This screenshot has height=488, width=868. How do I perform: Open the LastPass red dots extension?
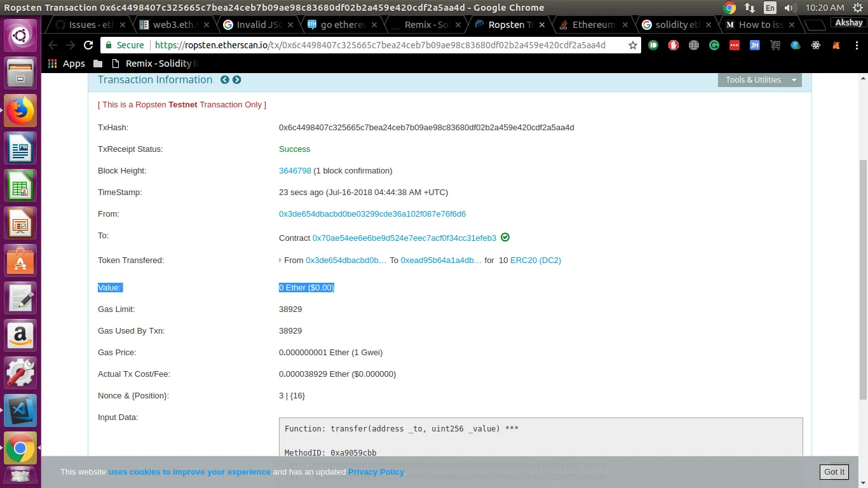(735, 46)
